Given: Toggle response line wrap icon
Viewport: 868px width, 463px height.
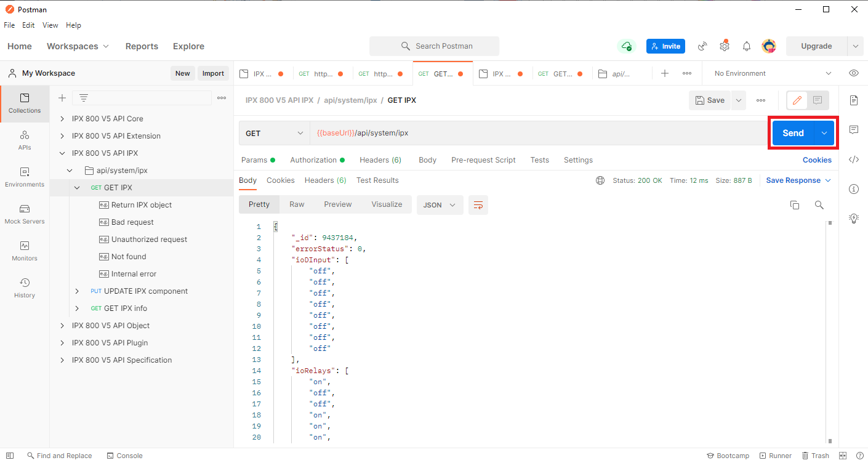Looking at the screenshot, I should 478,205.
